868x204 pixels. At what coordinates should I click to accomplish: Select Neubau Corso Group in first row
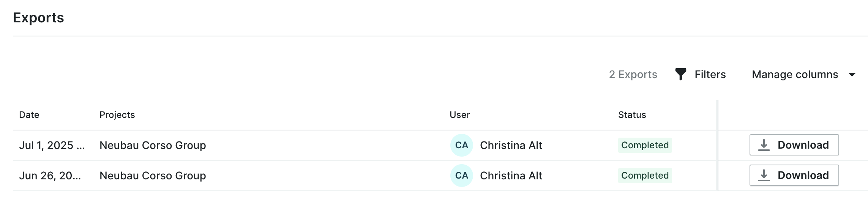pos(153,145)
